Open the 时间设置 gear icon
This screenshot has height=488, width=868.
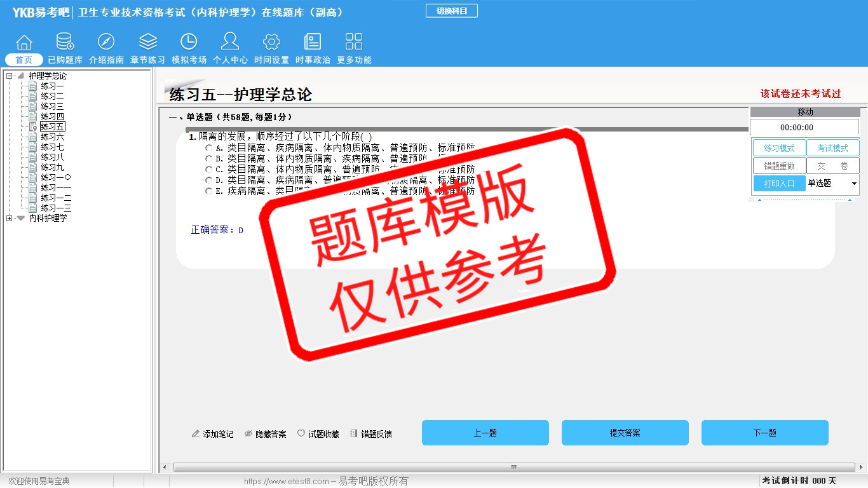[271, 42]
